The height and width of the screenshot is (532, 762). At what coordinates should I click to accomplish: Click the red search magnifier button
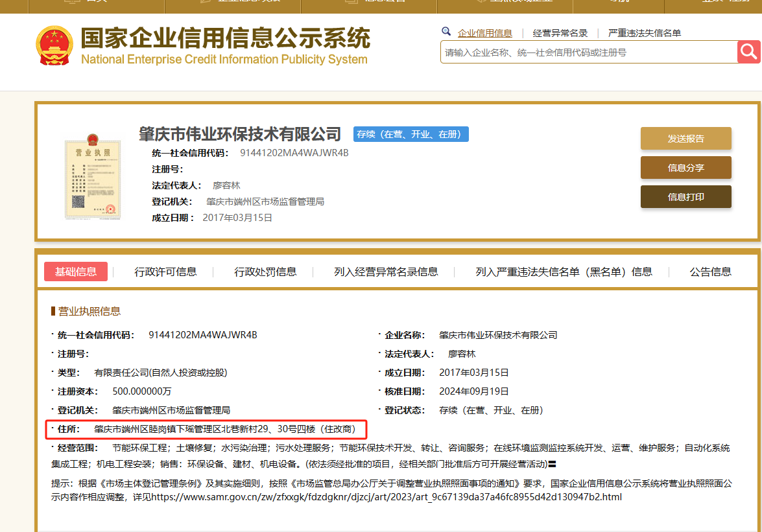749,52
